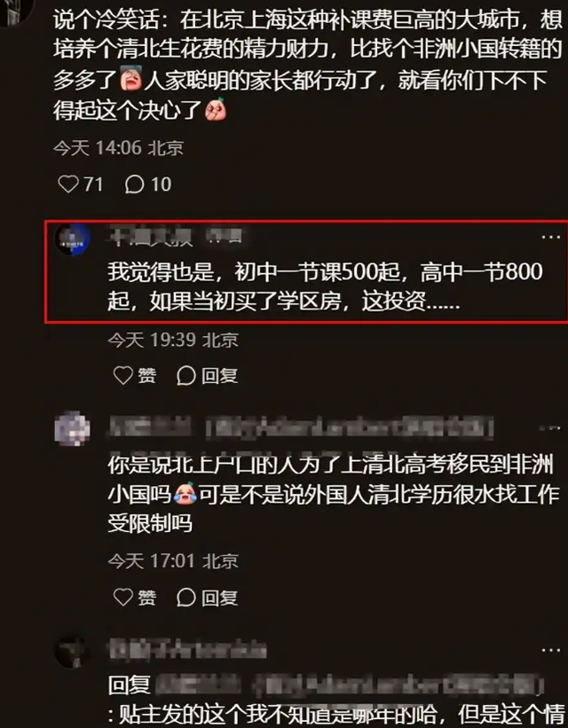Reply to the comment posted at 19:39

pos(208,375)
